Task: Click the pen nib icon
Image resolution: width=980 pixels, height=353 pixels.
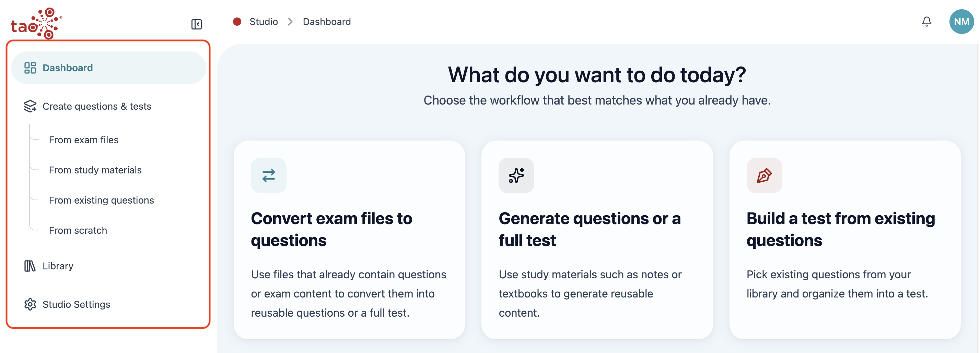Action: [x=764, y=175]
